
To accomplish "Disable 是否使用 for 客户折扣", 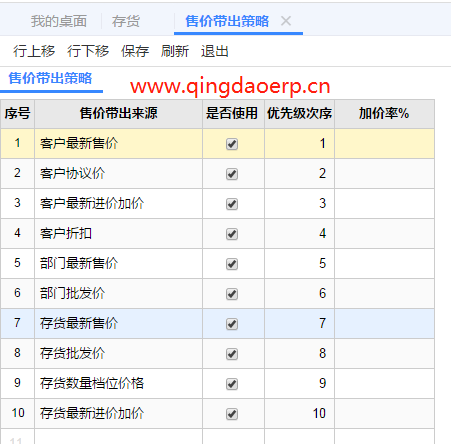I will [232, 234].
